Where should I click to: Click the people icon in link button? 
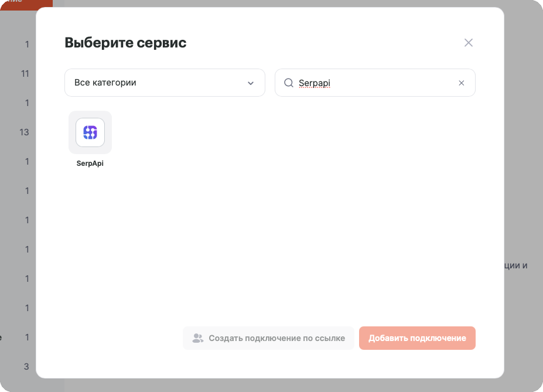tap(198, 338)
